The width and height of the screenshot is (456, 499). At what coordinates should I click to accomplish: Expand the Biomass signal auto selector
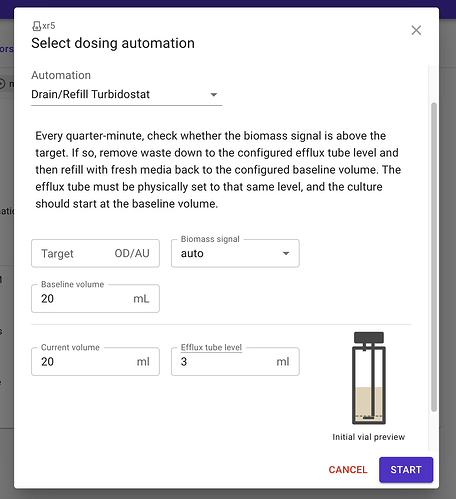coord(235,253)
